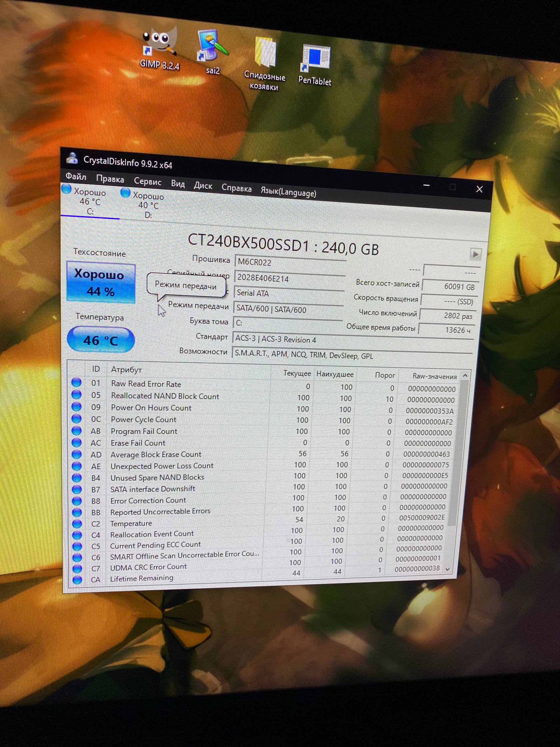560x747 pixels.
Task: Click the status icon for Reported Uncorrectable Errors
Action: pyautogui.click(x=77, y=512)
